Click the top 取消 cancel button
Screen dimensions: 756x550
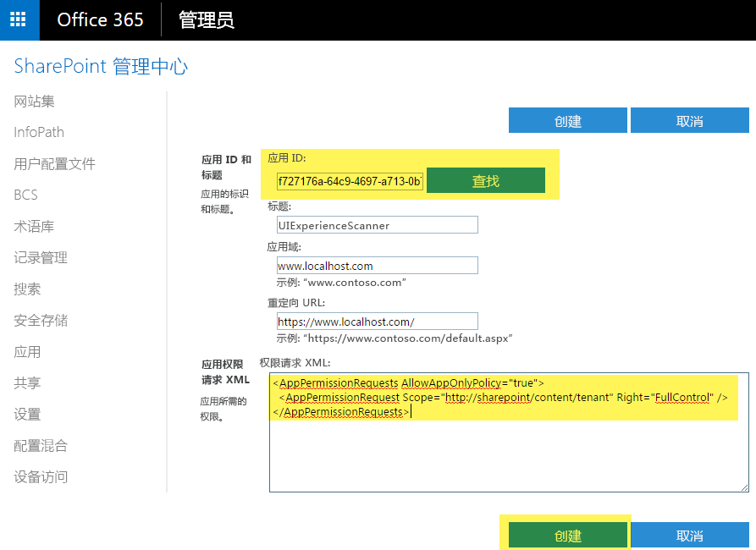pos(689,121)
